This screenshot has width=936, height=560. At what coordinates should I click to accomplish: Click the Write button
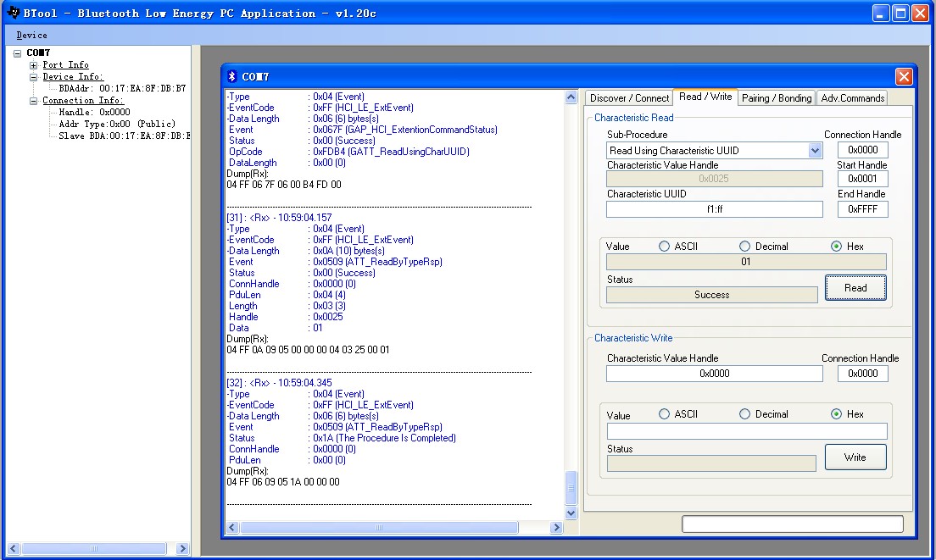pos(855,457)
